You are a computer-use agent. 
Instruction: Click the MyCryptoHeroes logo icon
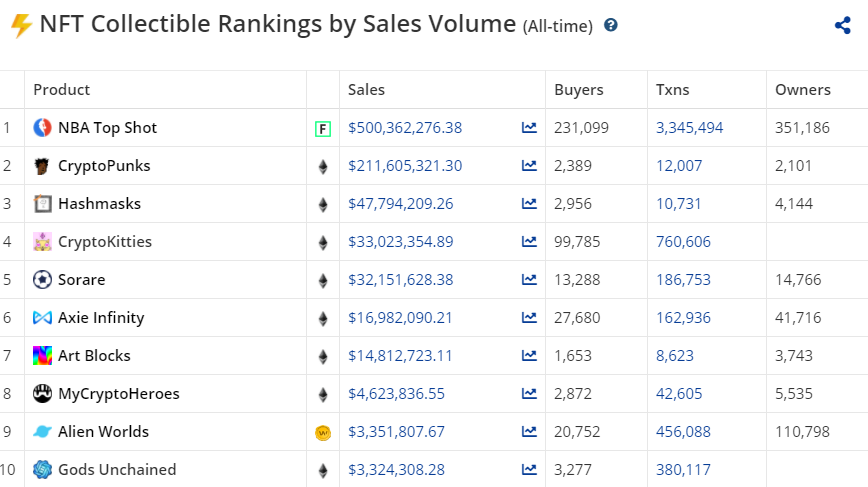[x=43, y=393]
